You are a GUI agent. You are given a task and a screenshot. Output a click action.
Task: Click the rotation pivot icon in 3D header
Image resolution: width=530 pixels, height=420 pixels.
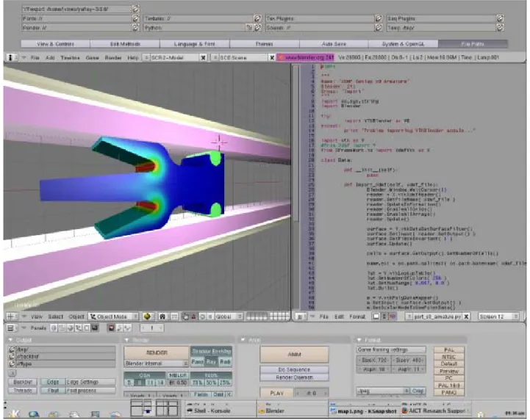point(162,316)
